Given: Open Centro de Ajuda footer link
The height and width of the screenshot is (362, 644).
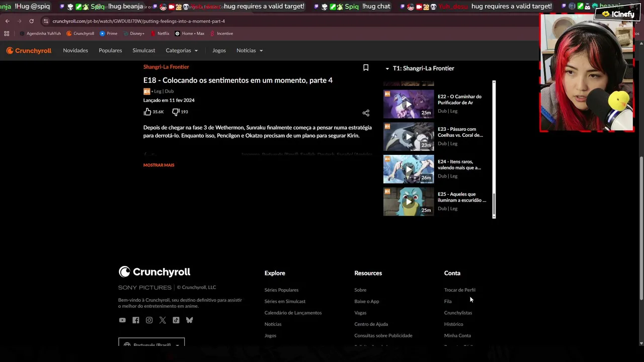Looking at the screenshot, I should coord(371,324).
